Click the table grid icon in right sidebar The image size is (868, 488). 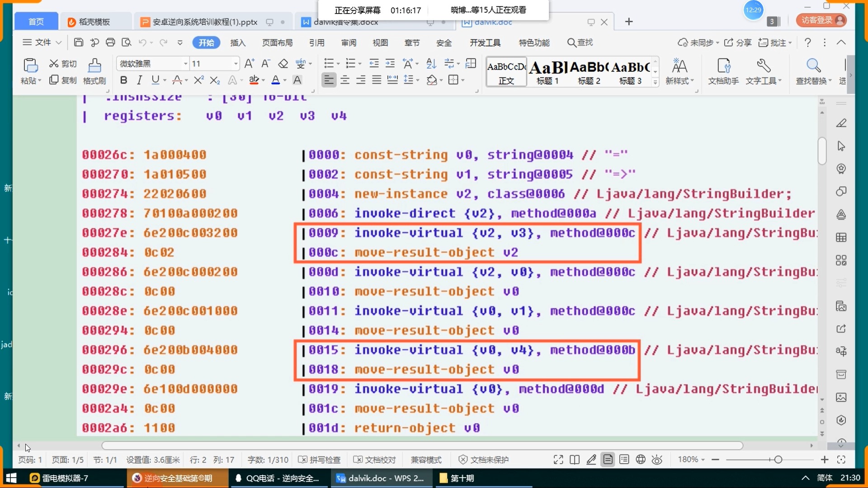tap(841, 237)
